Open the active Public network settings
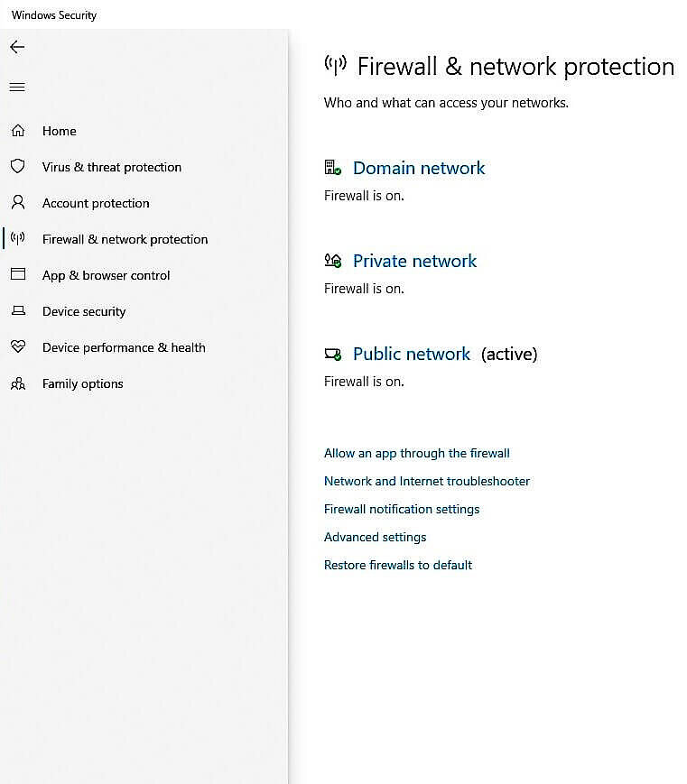Screen dimensions: 687x784 pos(412,354)
